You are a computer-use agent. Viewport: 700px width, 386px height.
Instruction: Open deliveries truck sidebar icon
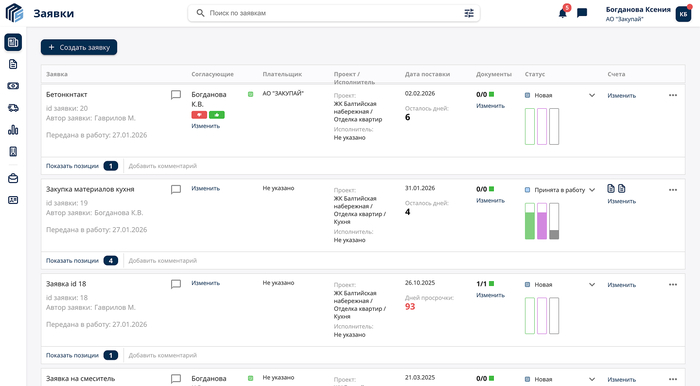13,108
